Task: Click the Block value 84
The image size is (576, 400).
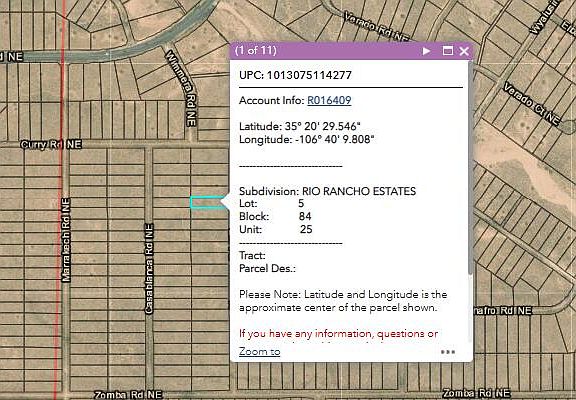Action: 305,216
